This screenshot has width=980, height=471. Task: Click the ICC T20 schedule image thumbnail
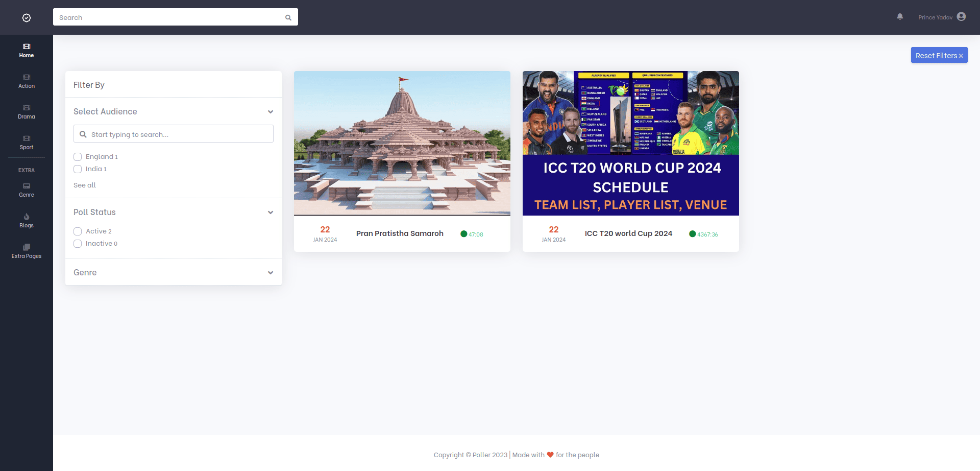click(631, 143)
